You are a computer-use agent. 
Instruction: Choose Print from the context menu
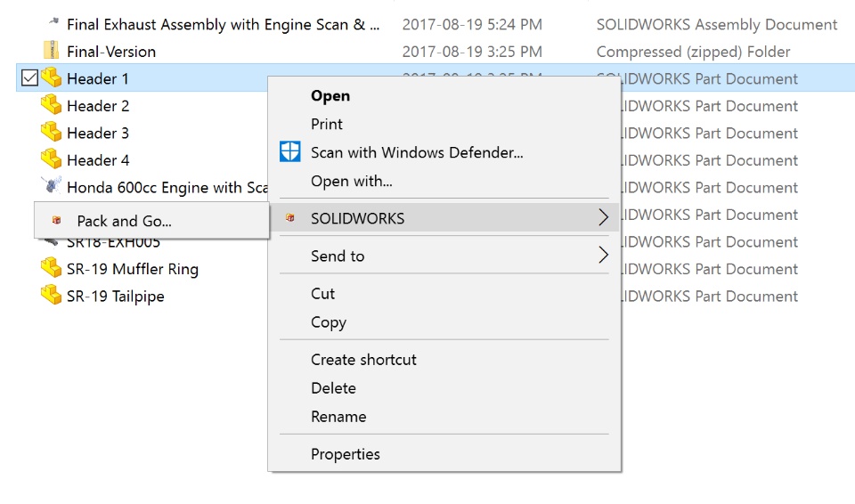(x=327, y=124)
